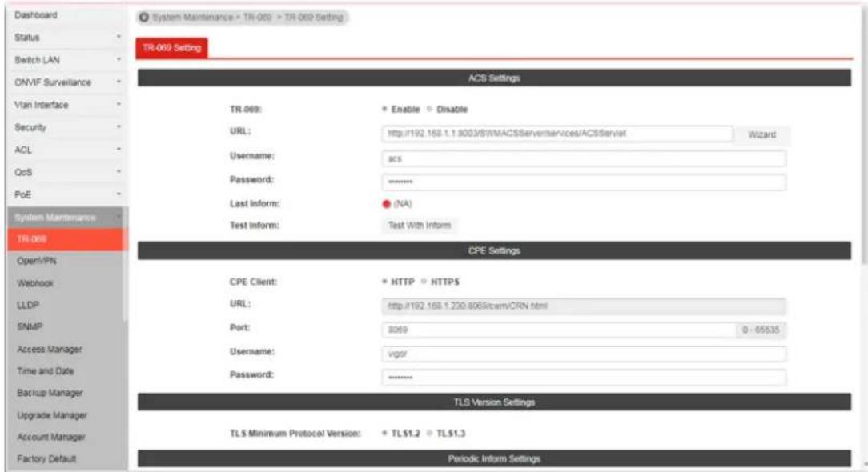This screenshot has width=868, height=472.
Task: Expand the Switch LAN menu
Action: 66,60
